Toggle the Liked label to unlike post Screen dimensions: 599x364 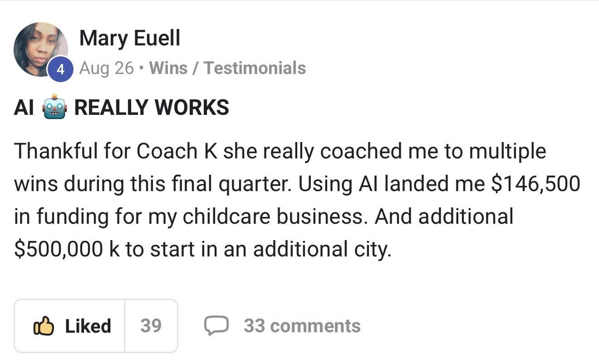(x=88, y=326)
